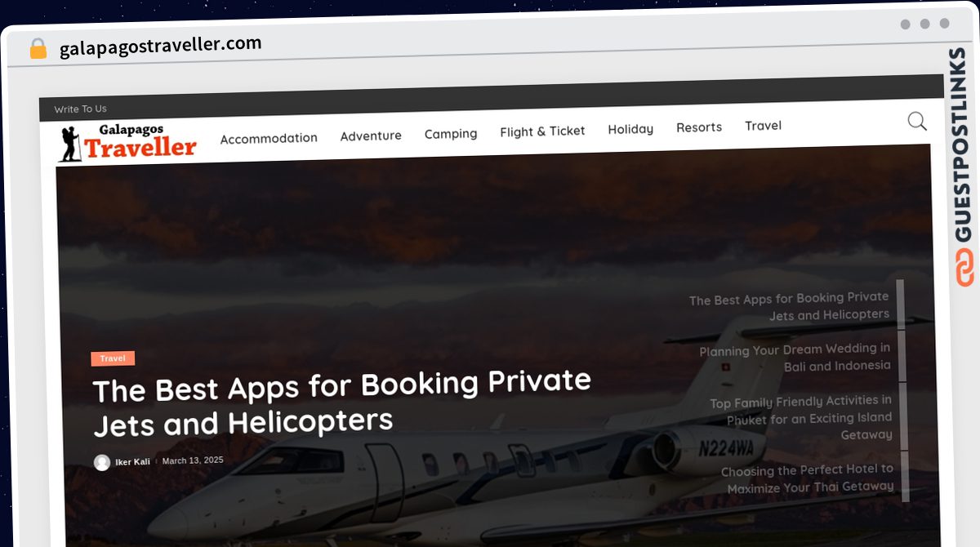Click the galapagostraveller.com address text
The image size is (980, 547).
[161, 46]
